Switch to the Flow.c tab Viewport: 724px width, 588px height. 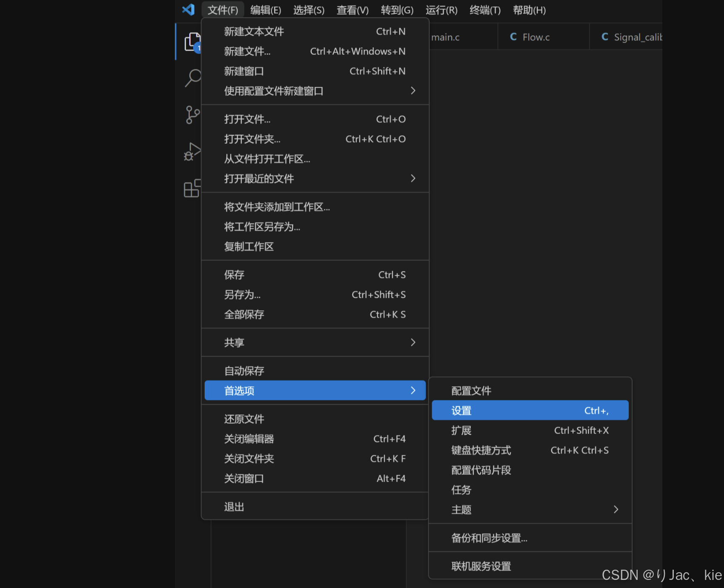[x=536, y=37]
